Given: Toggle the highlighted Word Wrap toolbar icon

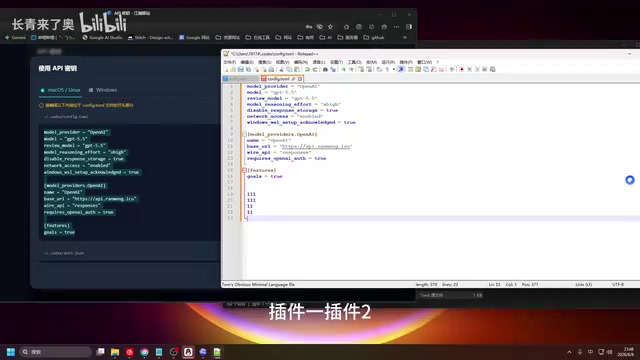Looking at the screenshot, I should 401,69.
